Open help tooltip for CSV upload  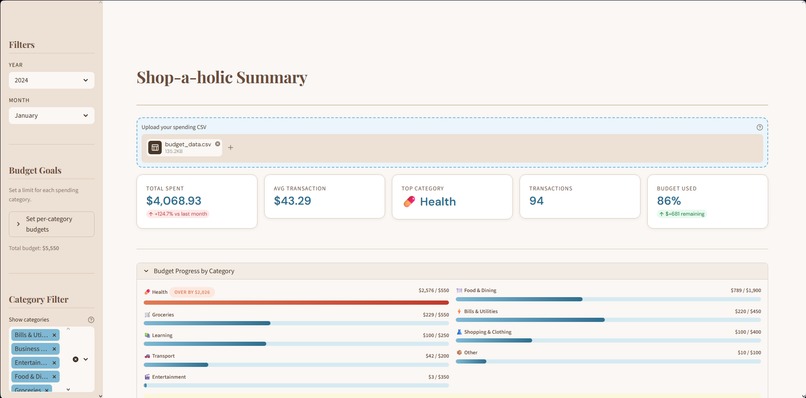[759, 127]
